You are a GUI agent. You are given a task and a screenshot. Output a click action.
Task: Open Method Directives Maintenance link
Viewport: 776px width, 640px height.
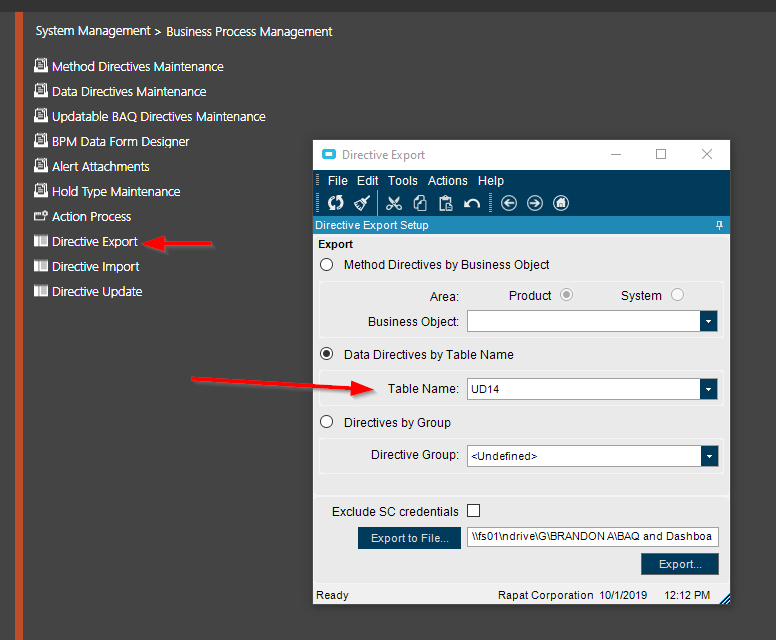(138, 66)
